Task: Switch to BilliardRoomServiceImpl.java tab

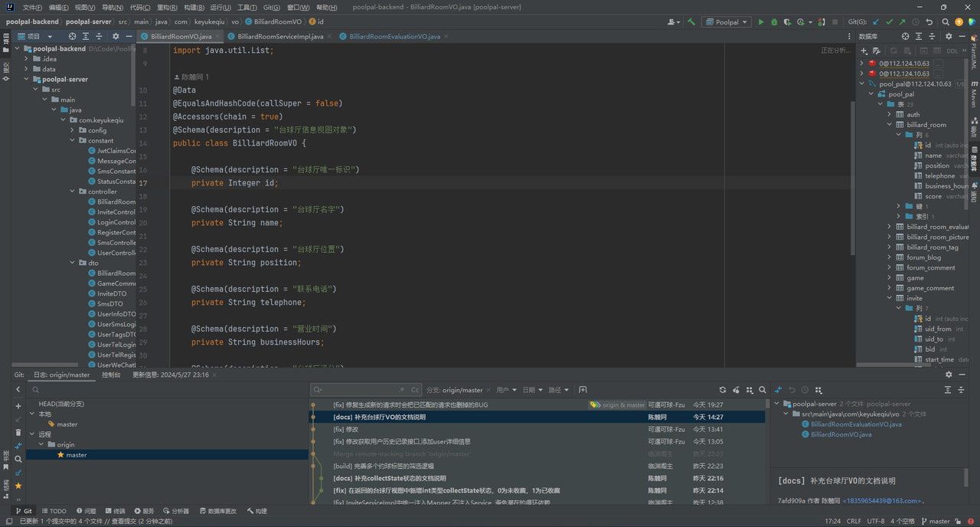Action: tap(279, 36)
